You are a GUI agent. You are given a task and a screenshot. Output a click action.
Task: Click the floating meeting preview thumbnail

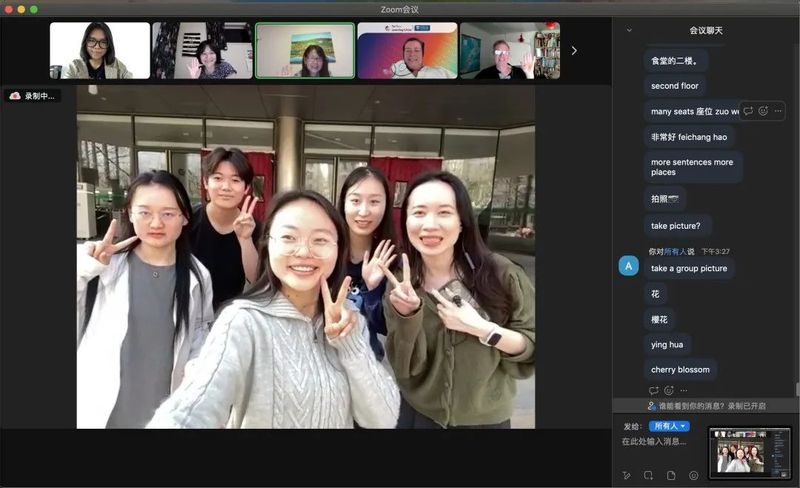[x=749, y=451]
